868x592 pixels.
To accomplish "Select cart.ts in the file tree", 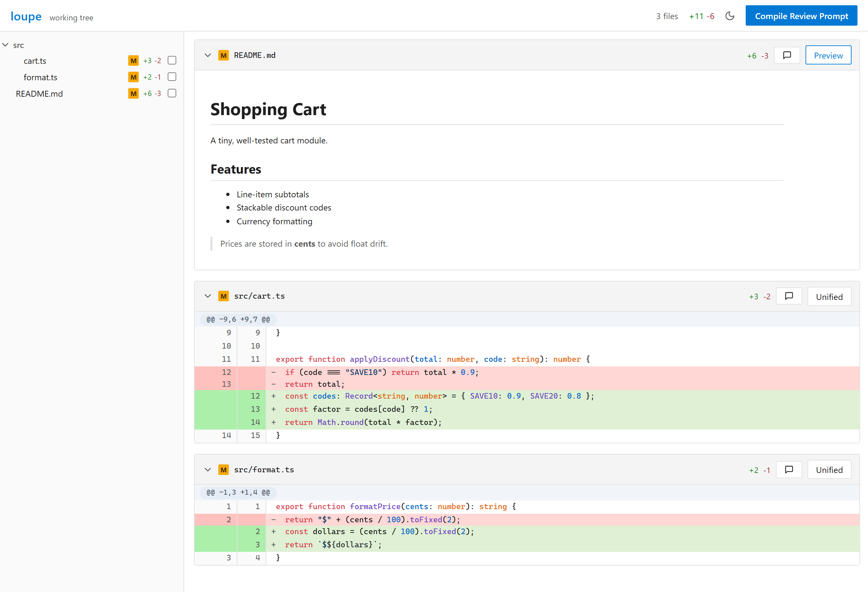I will [35, 61].
